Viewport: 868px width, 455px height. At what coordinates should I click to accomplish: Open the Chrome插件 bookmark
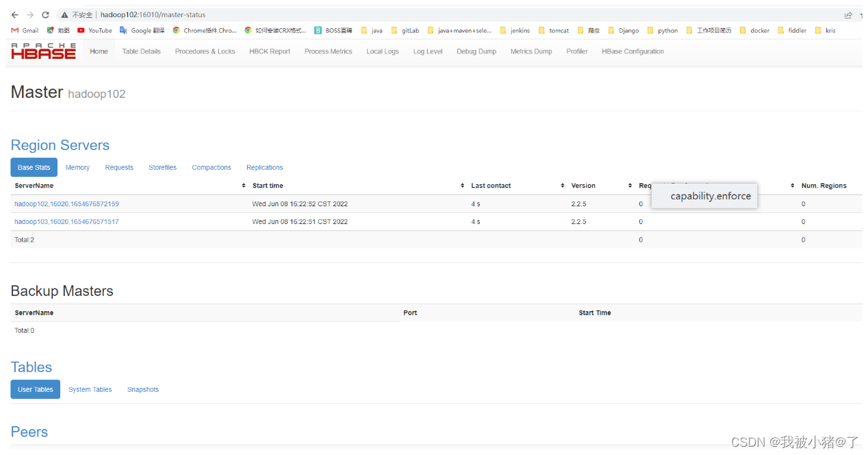[x=205, y=30]
